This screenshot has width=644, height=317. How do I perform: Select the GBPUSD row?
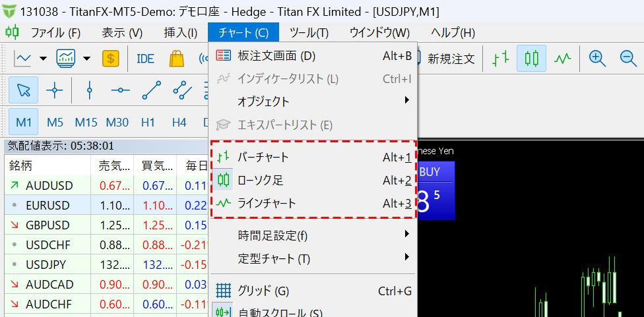[x=107, y=225]
